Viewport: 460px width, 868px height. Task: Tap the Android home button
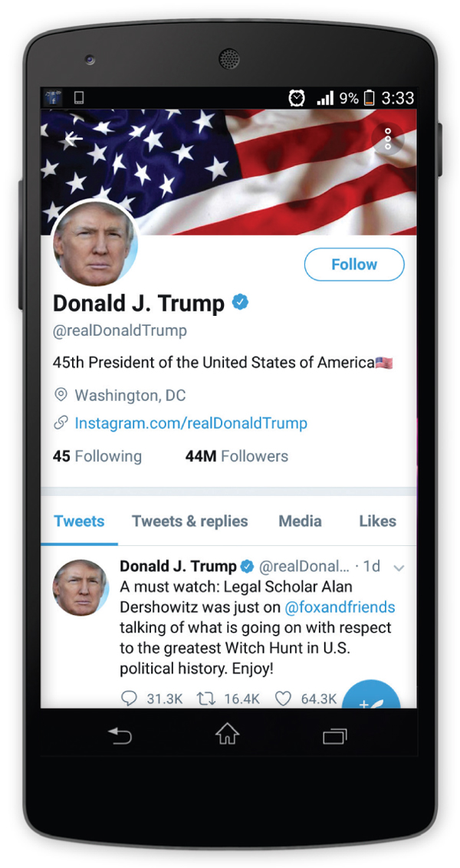pyautogui.click(x=228, y=735)
